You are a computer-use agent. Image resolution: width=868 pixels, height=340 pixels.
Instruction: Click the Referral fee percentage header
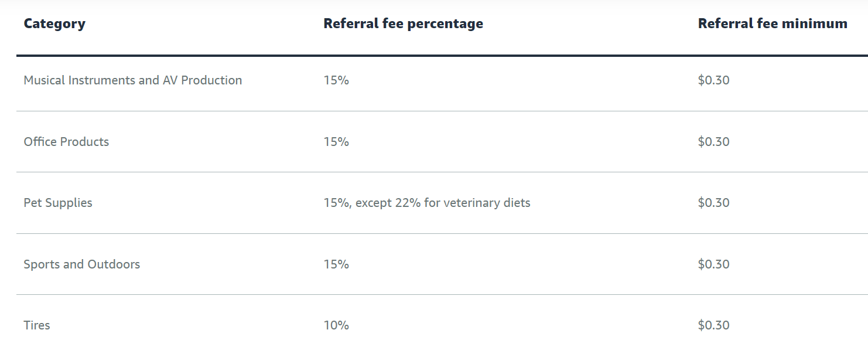pos(403,24)
